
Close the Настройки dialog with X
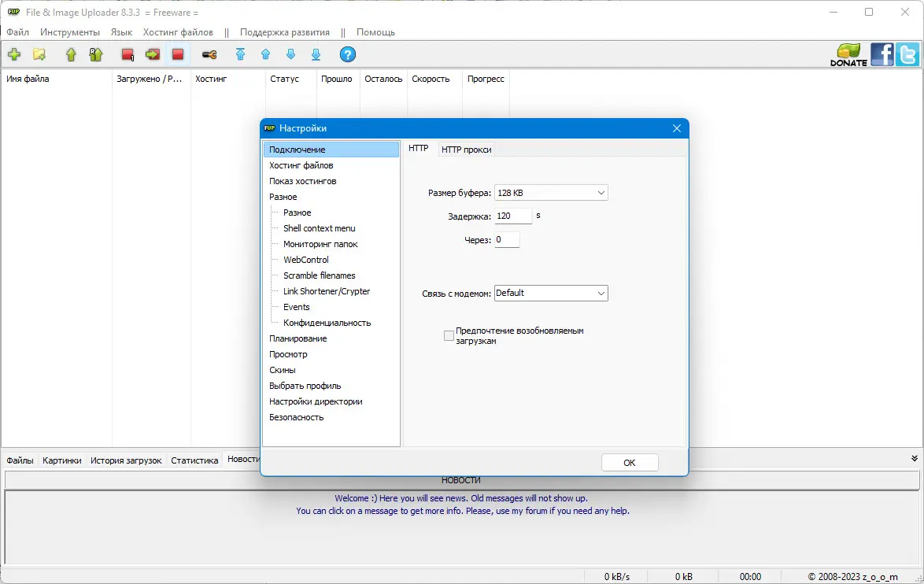click(x=677, y=128)
